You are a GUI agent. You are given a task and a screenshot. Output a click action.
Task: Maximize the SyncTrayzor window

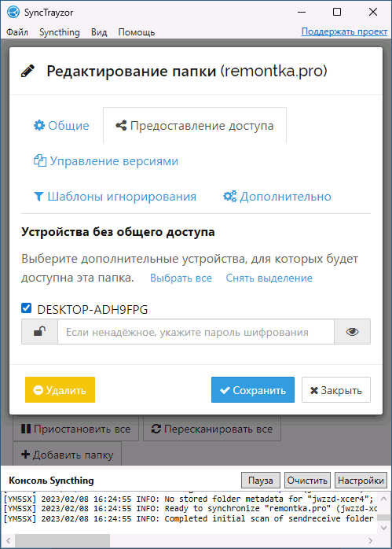[337, 13]
